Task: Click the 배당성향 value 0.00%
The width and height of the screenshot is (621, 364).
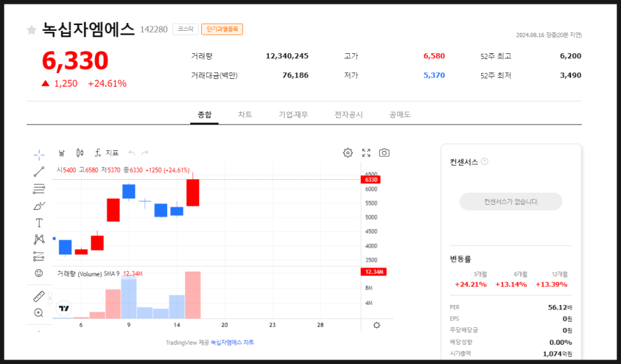Action: pos(561,342)
